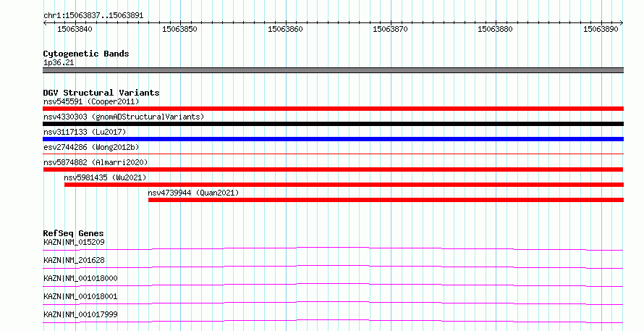Select ruler position 15063850
The image size is (644, 331).
(x=179, y=29)
